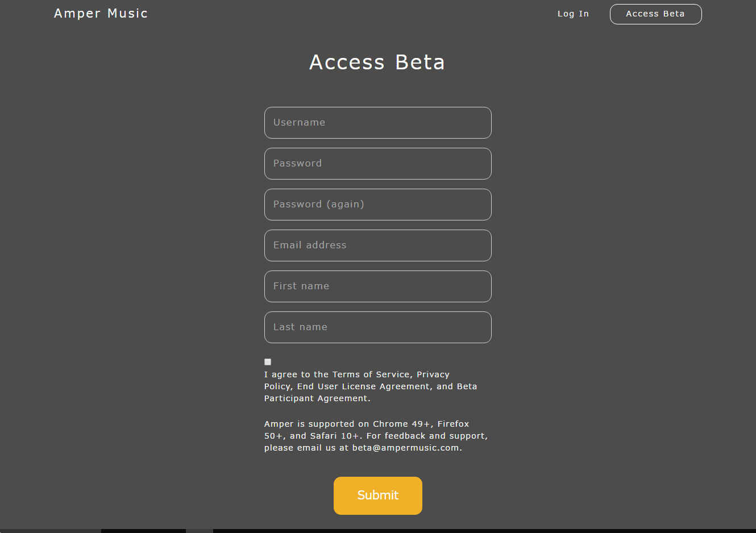View the End User License Agreement
Screen dimensions: 756x533
364,386
